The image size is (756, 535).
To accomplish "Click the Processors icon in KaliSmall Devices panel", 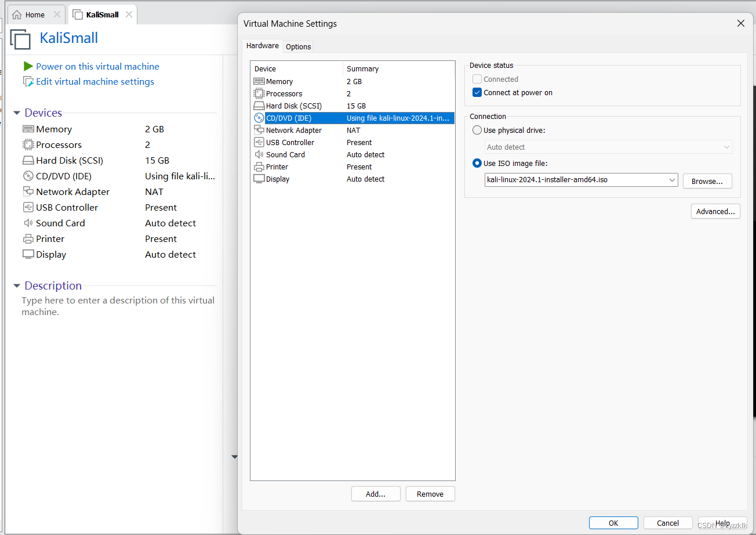I will click(x=28, y=145).
